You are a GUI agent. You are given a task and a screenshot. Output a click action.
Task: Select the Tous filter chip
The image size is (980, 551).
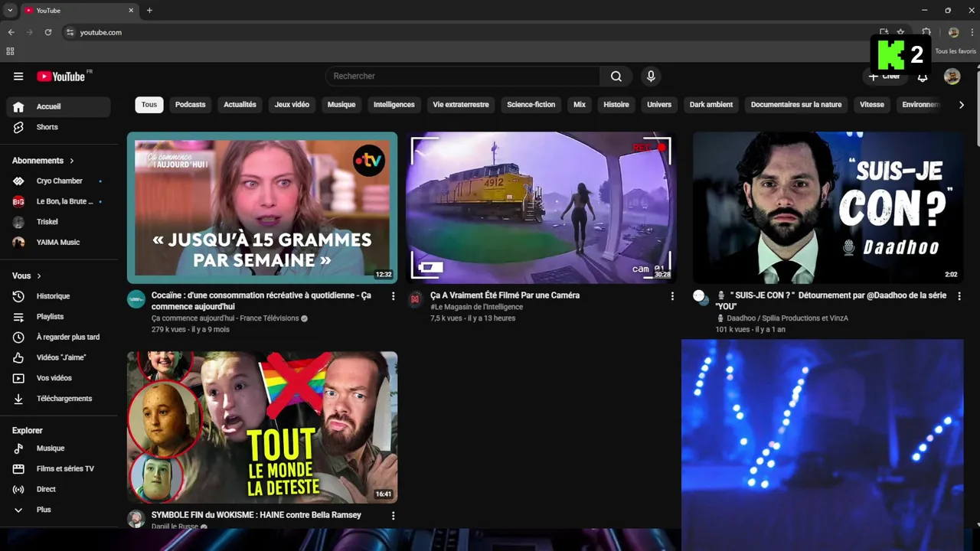(x=149, y=105)
